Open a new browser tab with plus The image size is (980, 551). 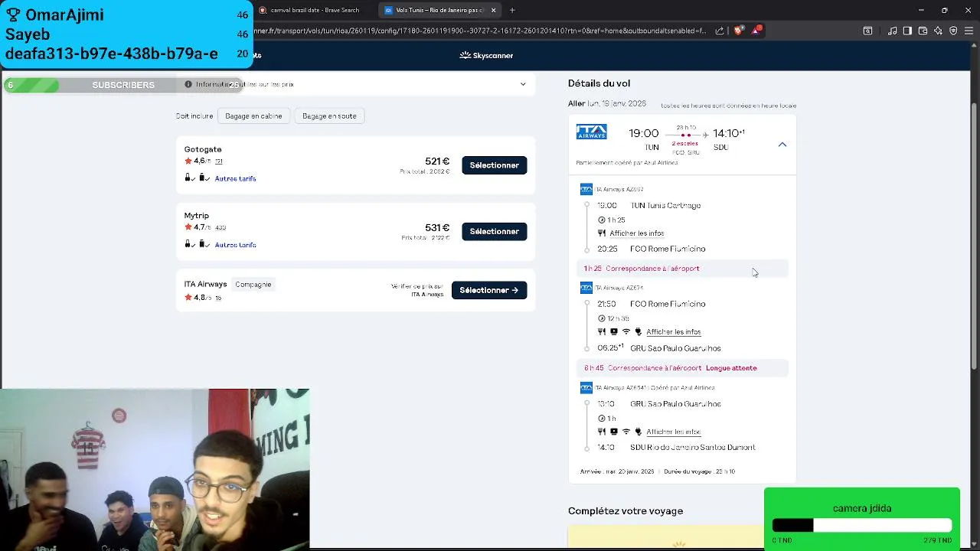[x=512, y=10]
